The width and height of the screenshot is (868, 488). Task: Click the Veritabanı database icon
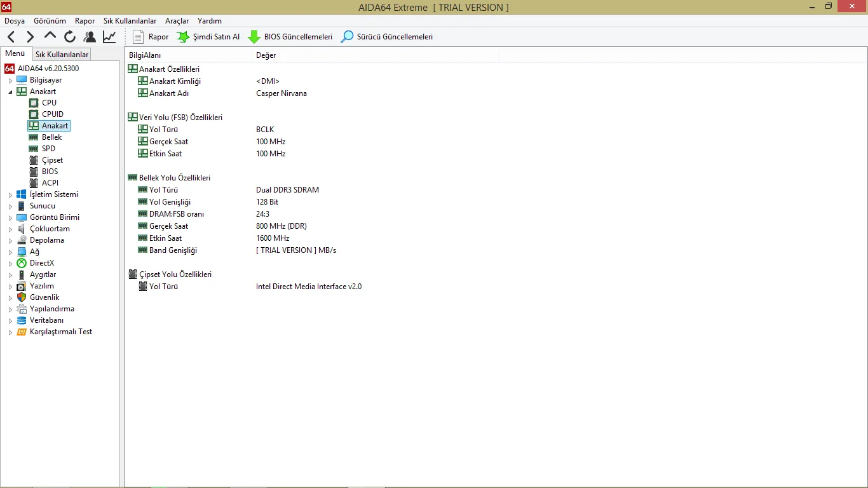[22, 320]
